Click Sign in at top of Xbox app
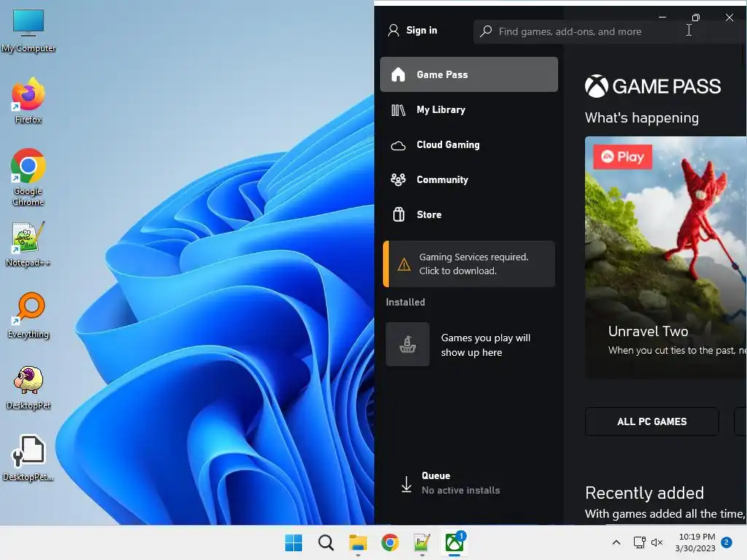747x560 pixels. coord(422,31)
